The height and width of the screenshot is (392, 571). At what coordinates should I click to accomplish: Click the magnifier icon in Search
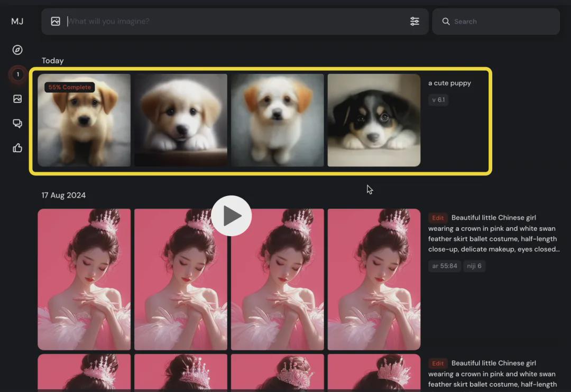446,22
